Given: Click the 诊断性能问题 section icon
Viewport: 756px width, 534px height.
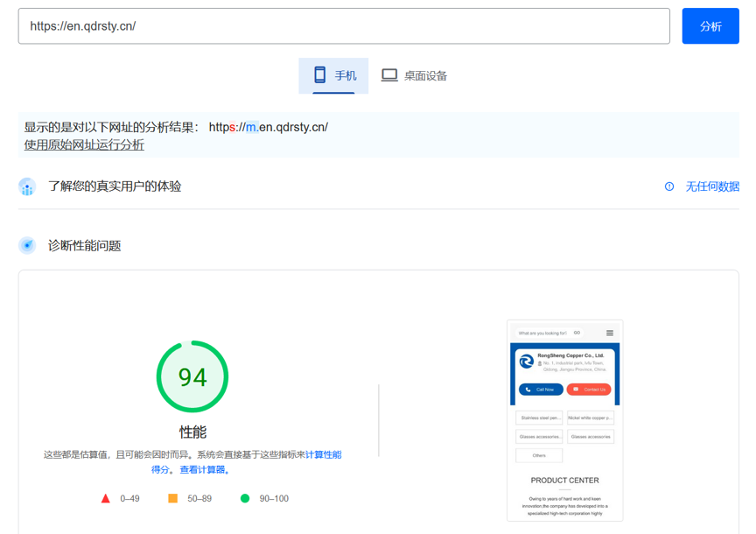Looking at the screenshot, I should [27, 245].
